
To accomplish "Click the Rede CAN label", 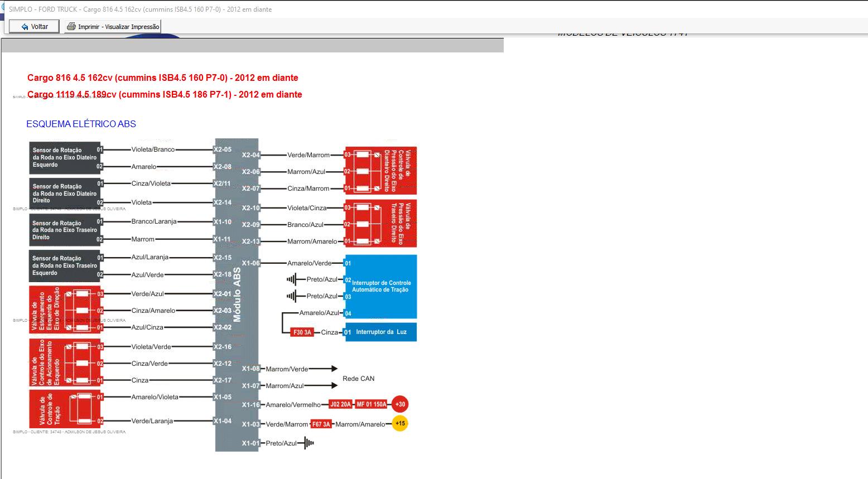I will click(x=358, y=379).
